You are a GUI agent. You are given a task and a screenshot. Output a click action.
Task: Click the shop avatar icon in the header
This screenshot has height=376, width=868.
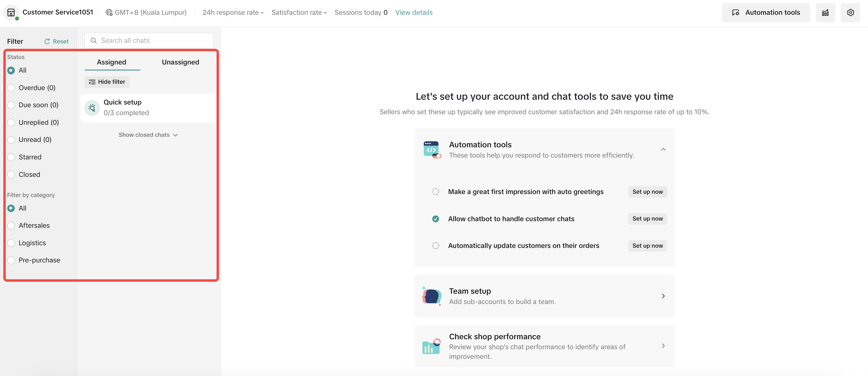click(x=11, y=12)
